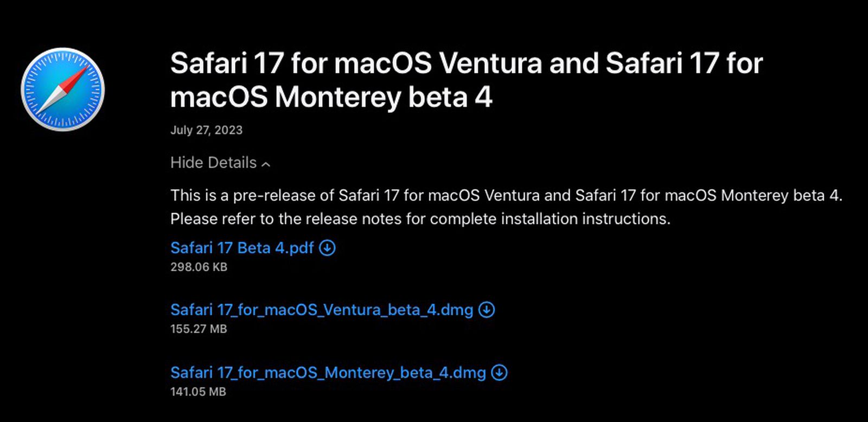
Task: Click the download circle next to the Ventura .dmg link
Action: pos(486,310)
